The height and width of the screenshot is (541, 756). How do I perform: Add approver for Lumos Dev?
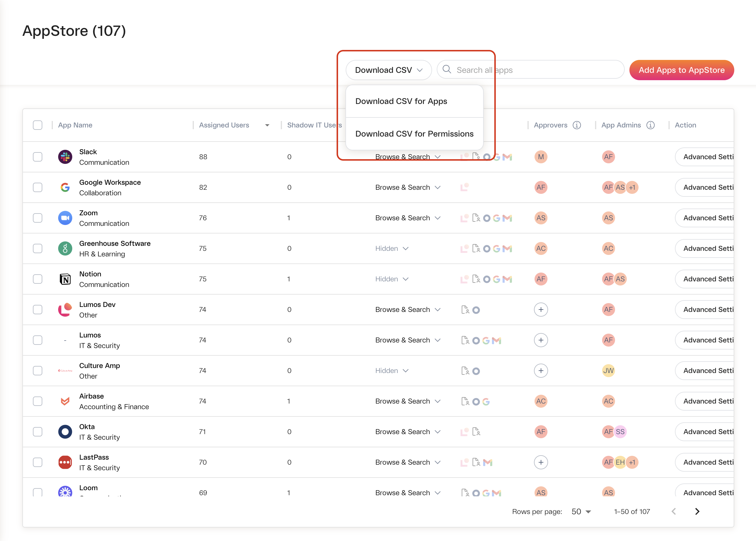pyautogui.click(x=541, y=310)
